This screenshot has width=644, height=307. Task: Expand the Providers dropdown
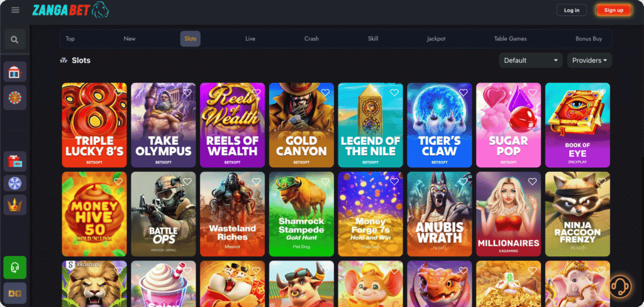[589, 60]
